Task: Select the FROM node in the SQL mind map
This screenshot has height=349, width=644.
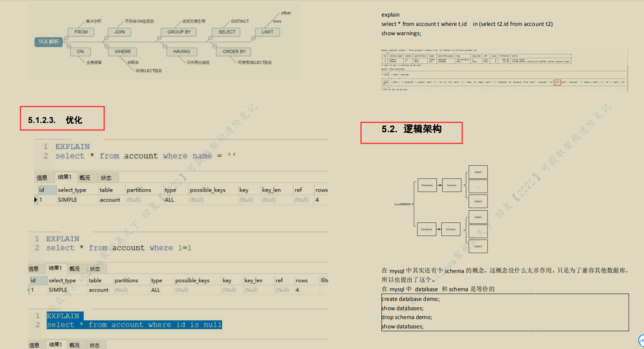Action: tap(81, 32)
